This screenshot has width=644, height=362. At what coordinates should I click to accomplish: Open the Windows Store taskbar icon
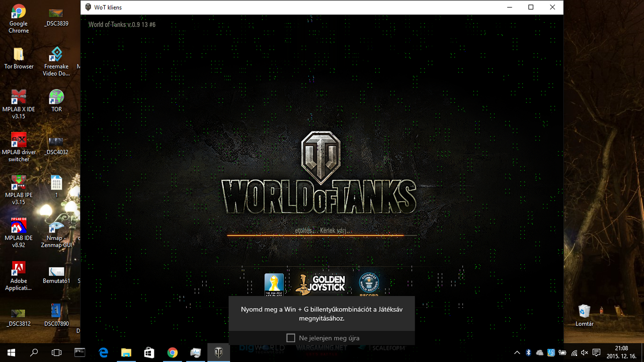[149, 352]
